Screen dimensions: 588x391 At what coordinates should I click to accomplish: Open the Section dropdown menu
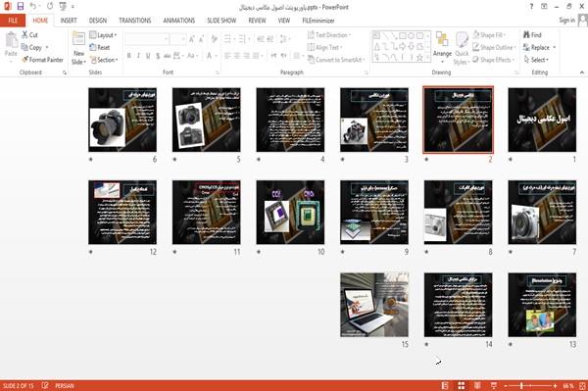point(104,60)
